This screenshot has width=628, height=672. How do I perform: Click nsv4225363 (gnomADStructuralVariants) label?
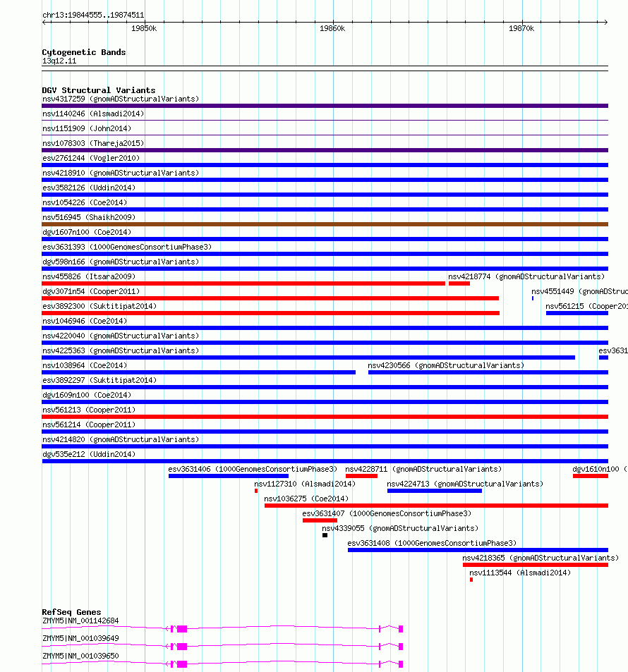point(121,350)
